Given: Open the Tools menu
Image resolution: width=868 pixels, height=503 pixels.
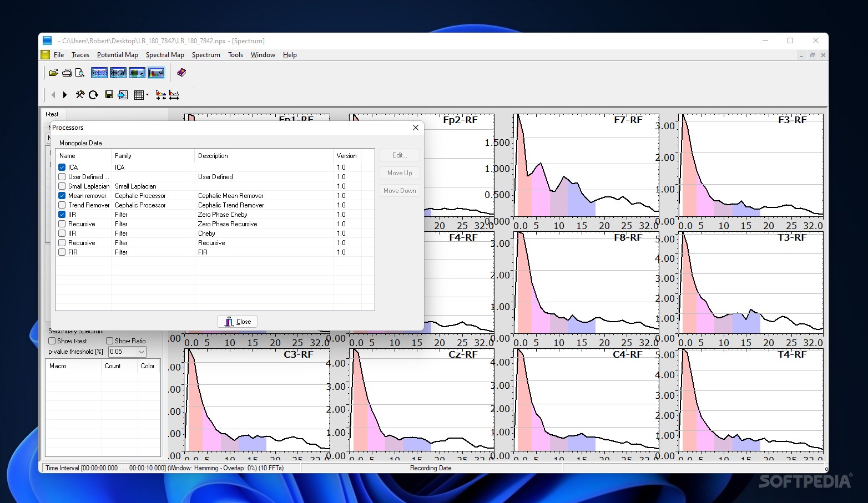Looking at the screenshot, I should (236, 55).
